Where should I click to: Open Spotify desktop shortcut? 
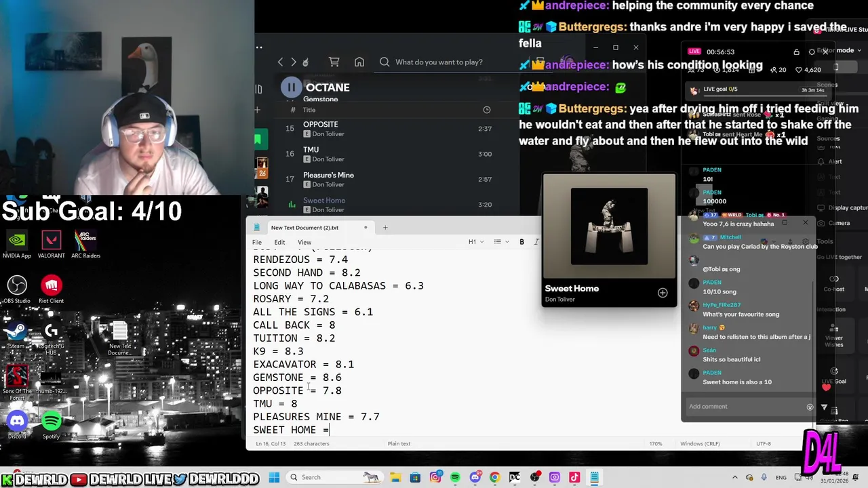52,426
